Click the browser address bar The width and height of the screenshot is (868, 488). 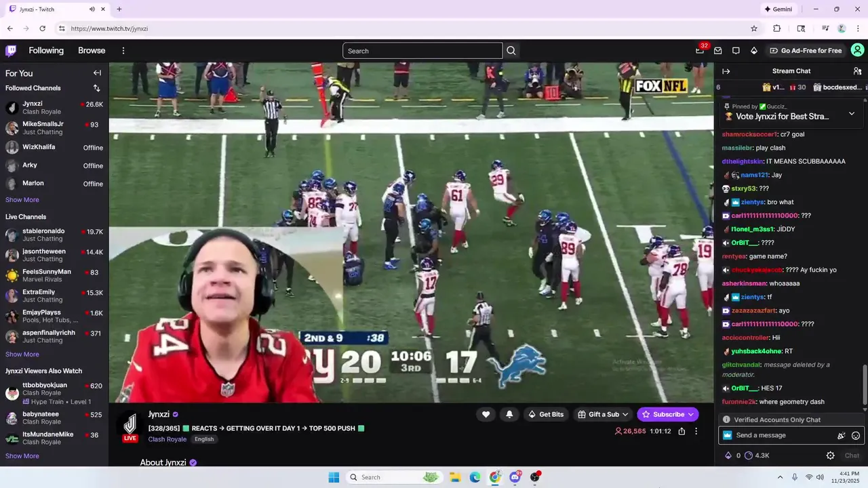coord(400,28)
